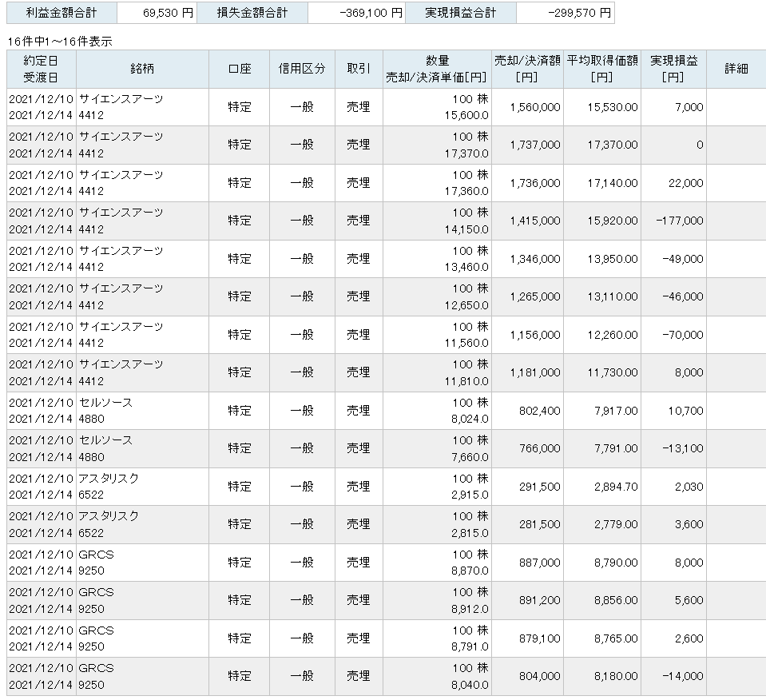Select the 実現損益合計 label
This screenshot has height=700, width=766.
click(461, 13)
